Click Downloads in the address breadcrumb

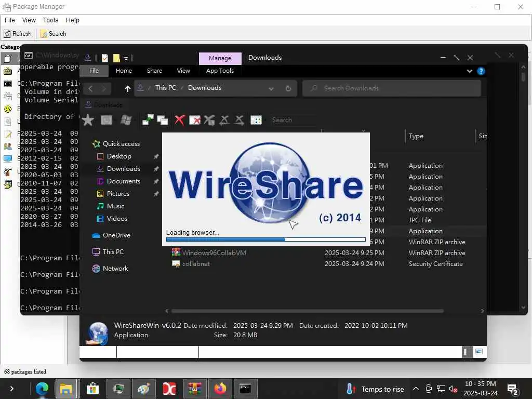point(205,87)
